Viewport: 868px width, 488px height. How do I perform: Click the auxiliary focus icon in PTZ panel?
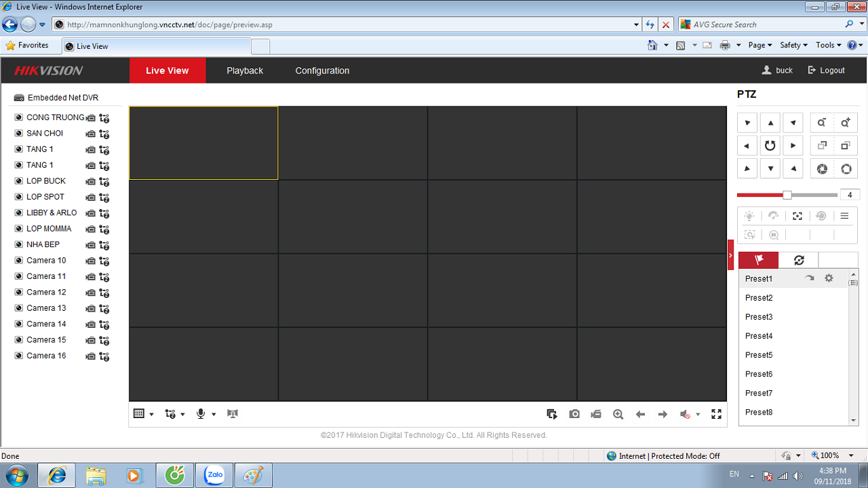tap(797, 216)
